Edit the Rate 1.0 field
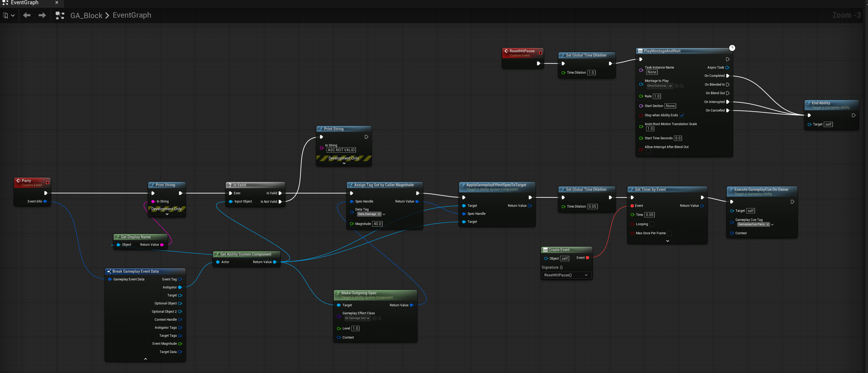868x373 pixels. tap(657, 97)
